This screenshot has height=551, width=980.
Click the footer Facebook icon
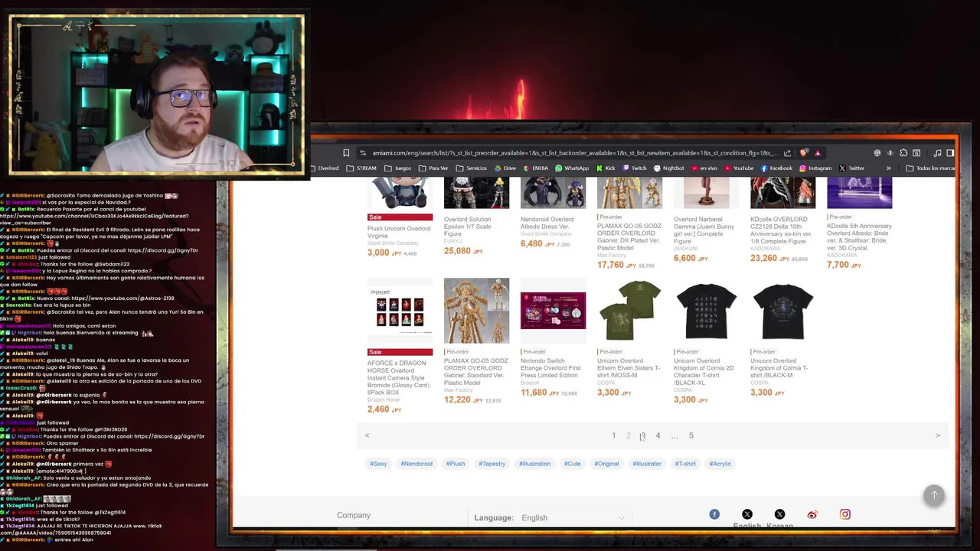pyautogui.click(x=714, y=514)
